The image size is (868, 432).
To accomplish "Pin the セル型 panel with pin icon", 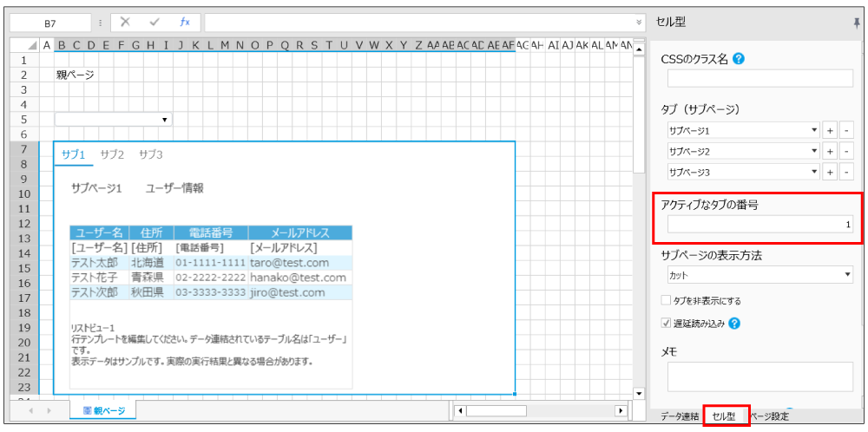I will click(858, 23).
